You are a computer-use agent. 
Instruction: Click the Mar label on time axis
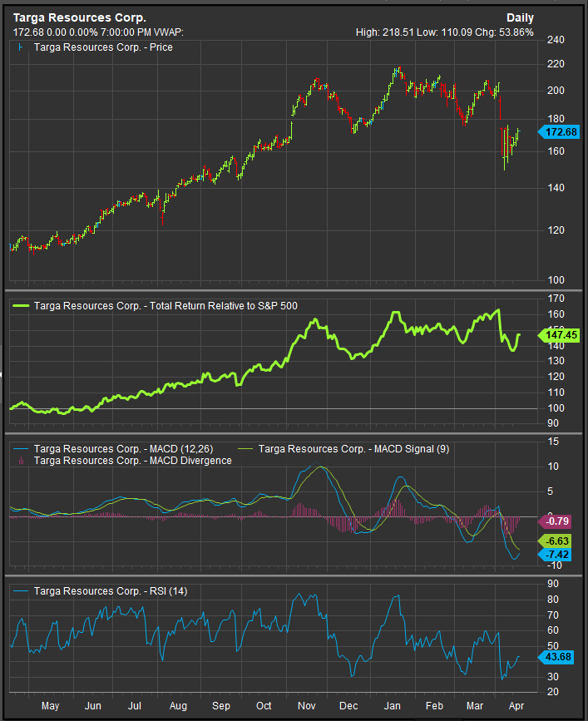[475, 706]
